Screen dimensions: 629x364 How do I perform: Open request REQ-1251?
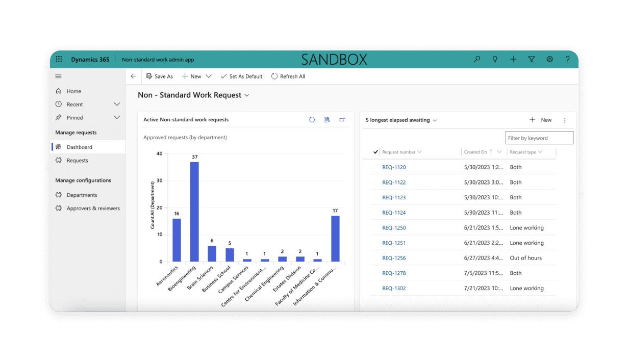click(x=394, y=243)
